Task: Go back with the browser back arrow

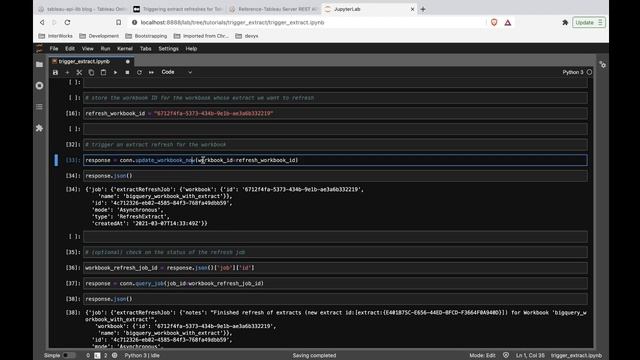Action: click(x=42, y=22)
